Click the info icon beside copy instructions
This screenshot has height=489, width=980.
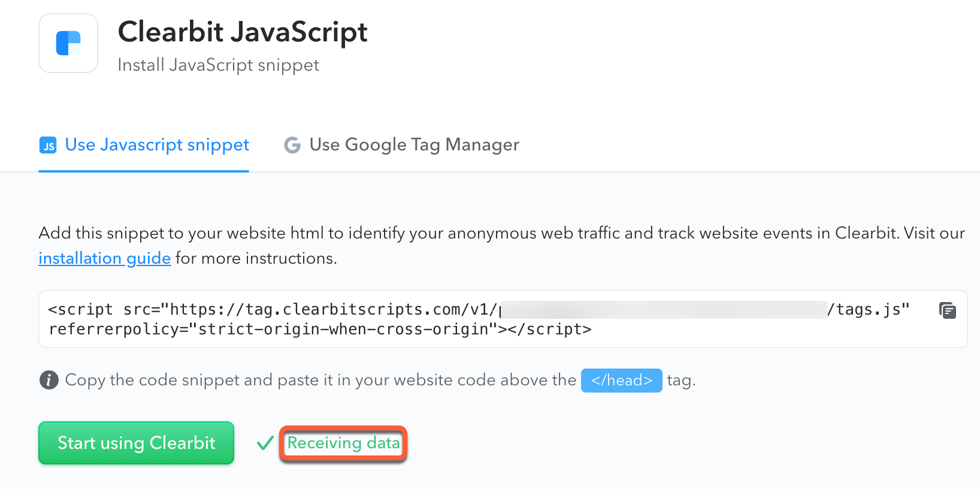49,380
